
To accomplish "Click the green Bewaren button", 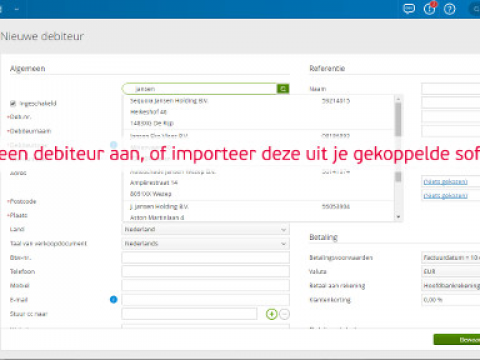I will tap(457, 339).
